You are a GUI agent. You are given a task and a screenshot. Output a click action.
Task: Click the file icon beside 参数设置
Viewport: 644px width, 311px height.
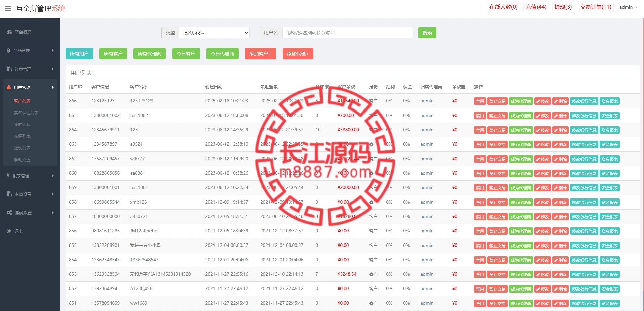tap(9, 194)
